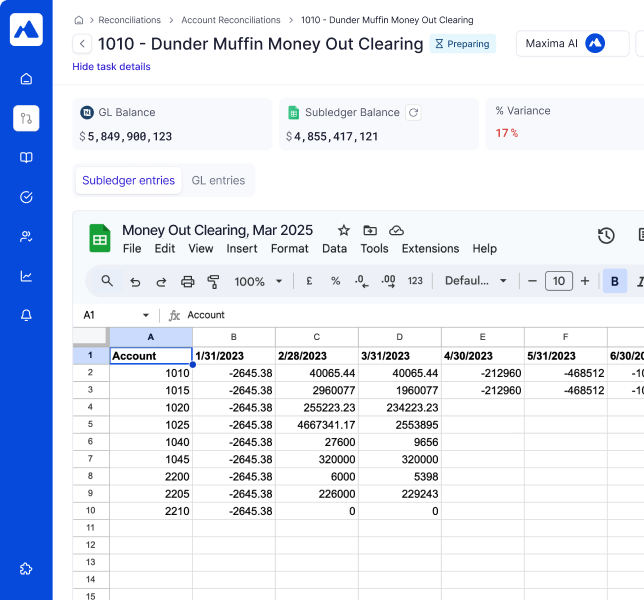Click the search menus magnifier icon
The image size is (644, 600).
107,281
